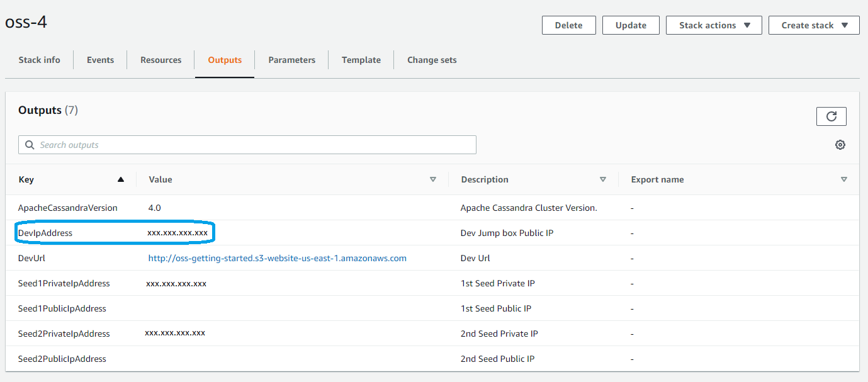Click the Key column header
Viewport: 868px width, 382px height.
tap(26, 179)
